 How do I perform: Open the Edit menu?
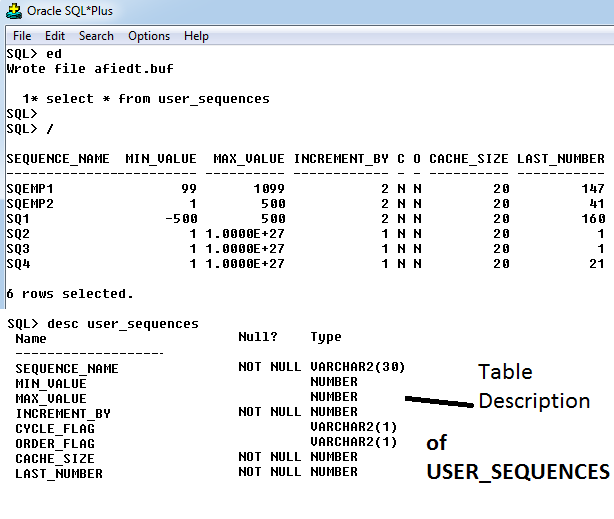click(x=55, y=36)
